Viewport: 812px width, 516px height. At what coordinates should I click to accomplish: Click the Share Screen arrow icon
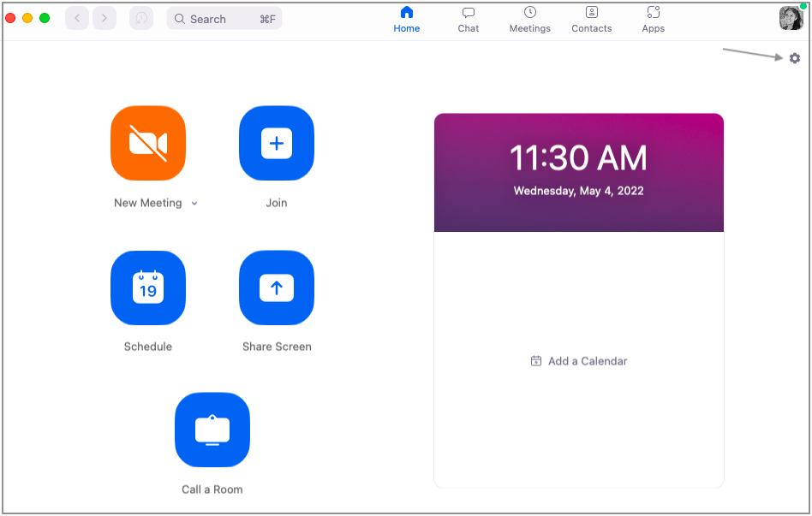276,288
